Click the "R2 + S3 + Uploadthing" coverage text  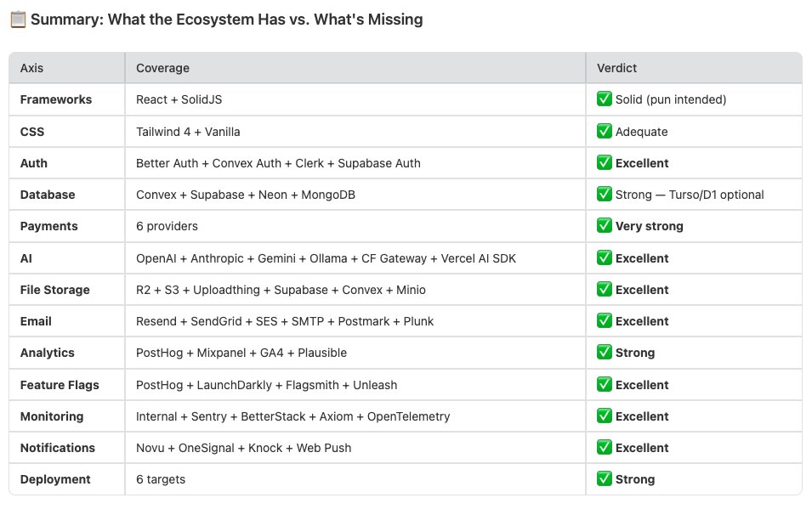coord(198,290)
